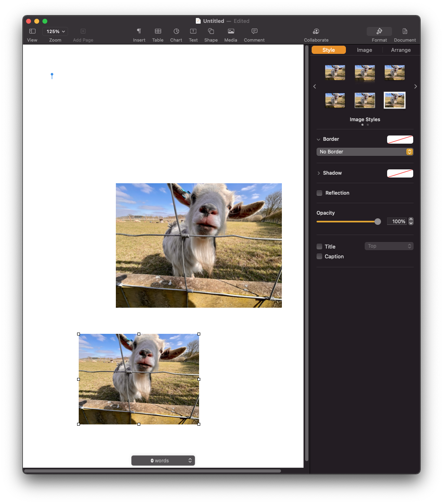The width and height of the screenshot is (443, 504).
Task: Switch to the Arrange tab
Action: (x=401, y=50)
